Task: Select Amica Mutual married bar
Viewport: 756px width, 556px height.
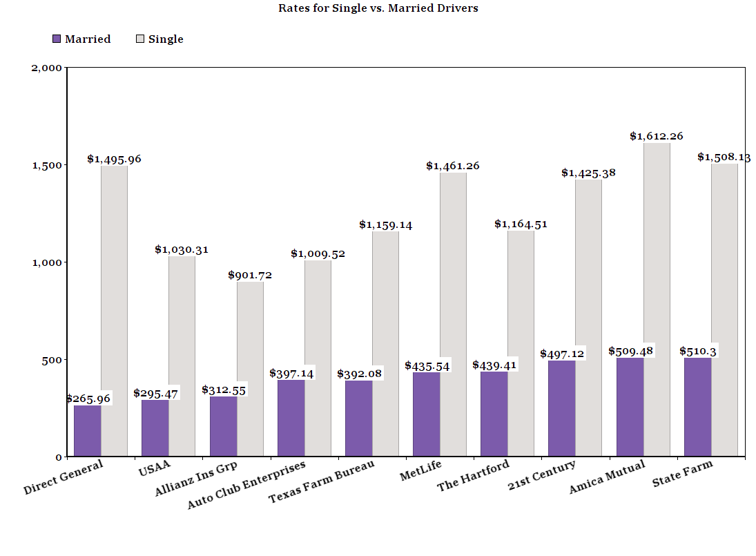Action: (x=630, y=407)
